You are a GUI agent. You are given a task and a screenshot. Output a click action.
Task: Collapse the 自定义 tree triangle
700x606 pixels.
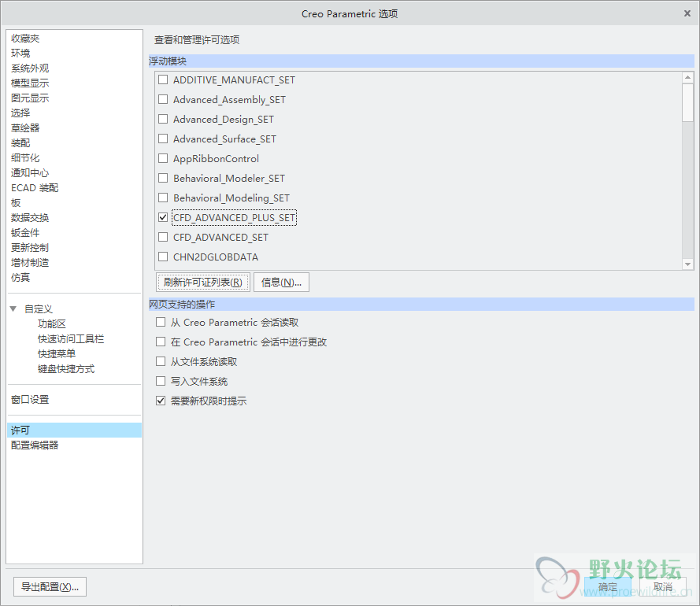pyautogui.click(x=13, y=309)
